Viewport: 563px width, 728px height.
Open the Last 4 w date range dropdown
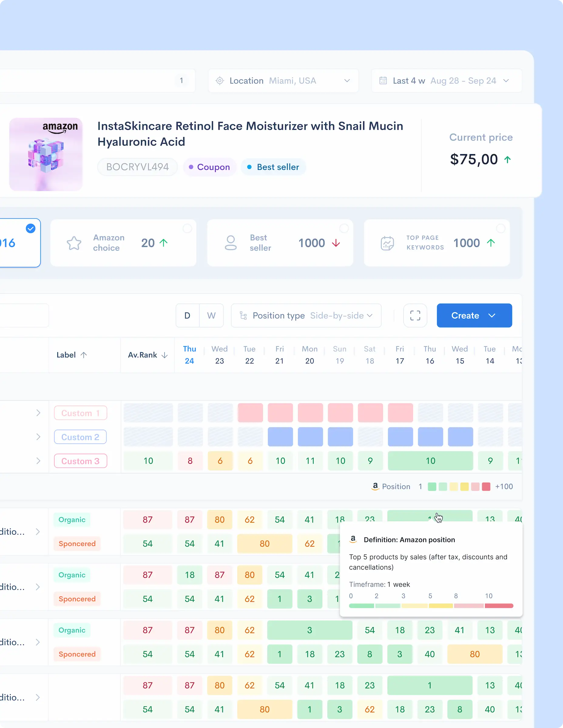tap(446, 81)
